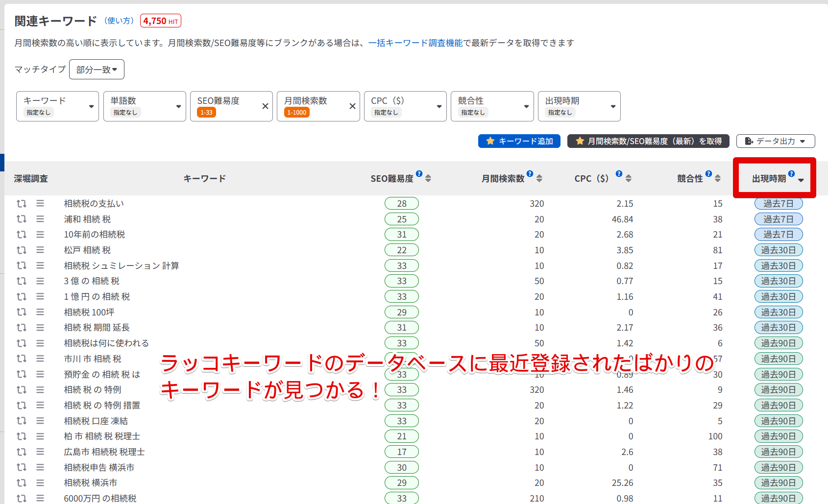828x504 pixels.
Task: Open the データ出力 export menu
Action: (x=775, y=141)
